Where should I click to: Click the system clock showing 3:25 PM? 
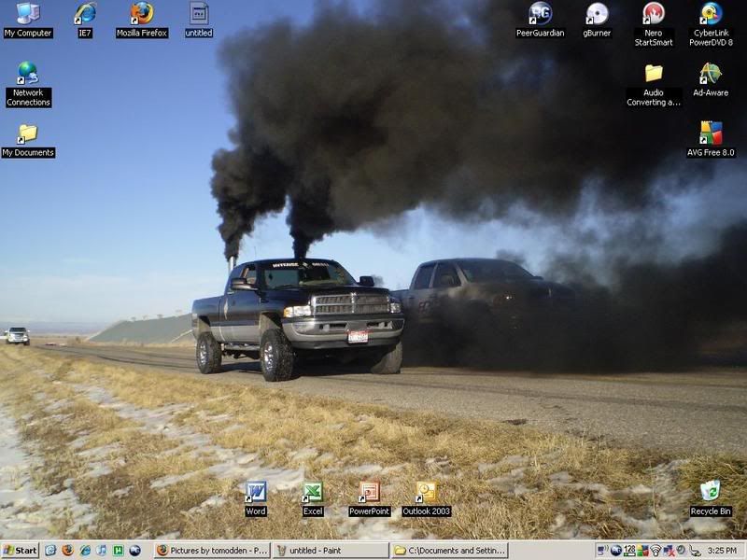click(721, 551)
